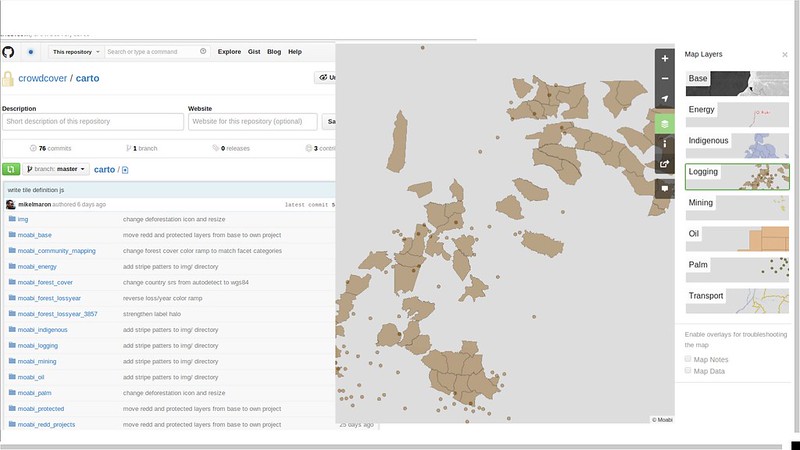Click the carto breadcrumb path link
This screenshot has height=450, width=800.
coord(104,169)
